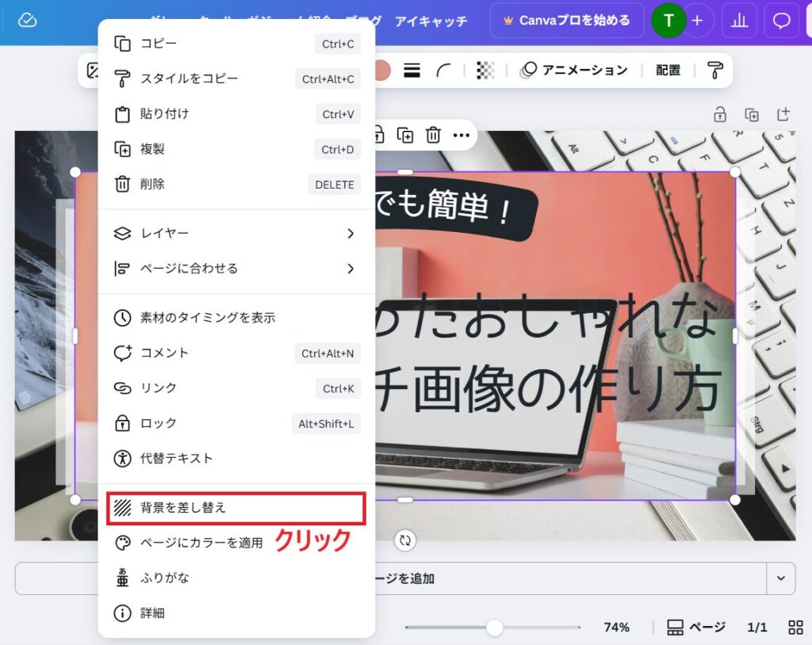
Task: Click the line weight style icon
Action: point(412,71)
